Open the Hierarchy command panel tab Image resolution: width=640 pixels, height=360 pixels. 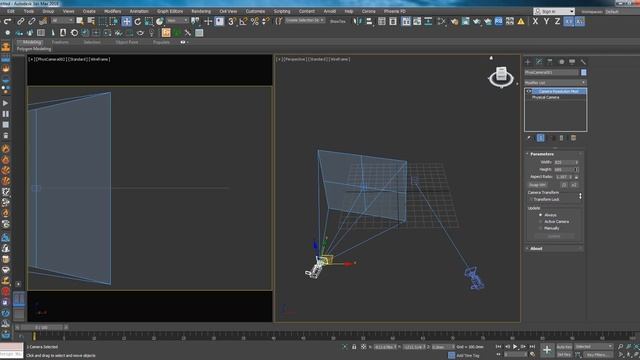tap(550, 62)
